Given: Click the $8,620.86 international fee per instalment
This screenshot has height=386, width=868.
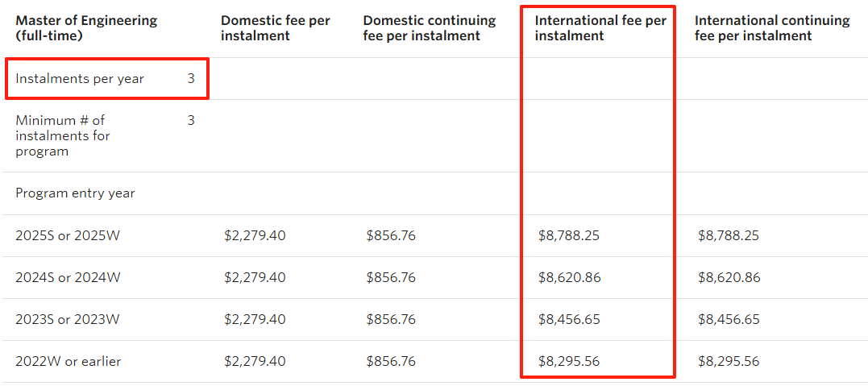Looking at the screenshot, I should pos(569,277).
